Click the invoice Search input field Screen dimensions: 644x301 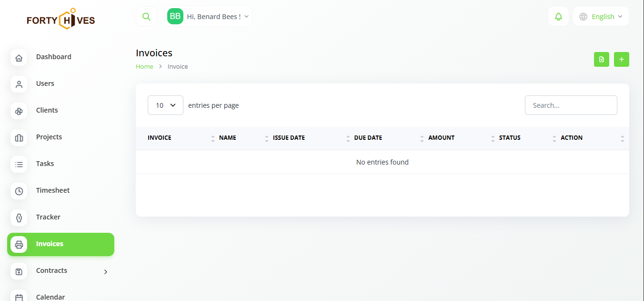[x=571, y=105]
